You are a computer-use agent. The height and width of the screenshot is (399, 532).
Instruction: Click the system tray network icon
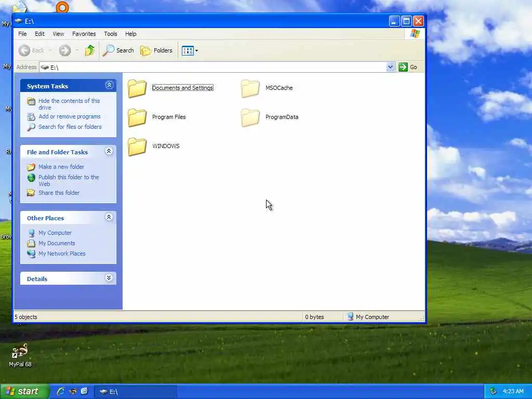point(494,392)
